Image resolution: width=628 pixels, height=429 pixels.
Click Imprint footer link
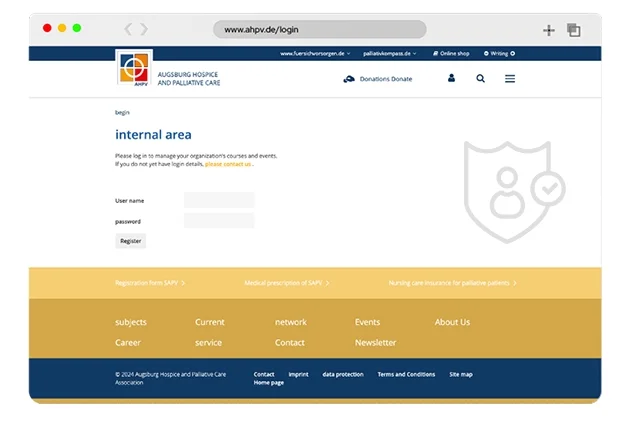(x=298, y=374)
